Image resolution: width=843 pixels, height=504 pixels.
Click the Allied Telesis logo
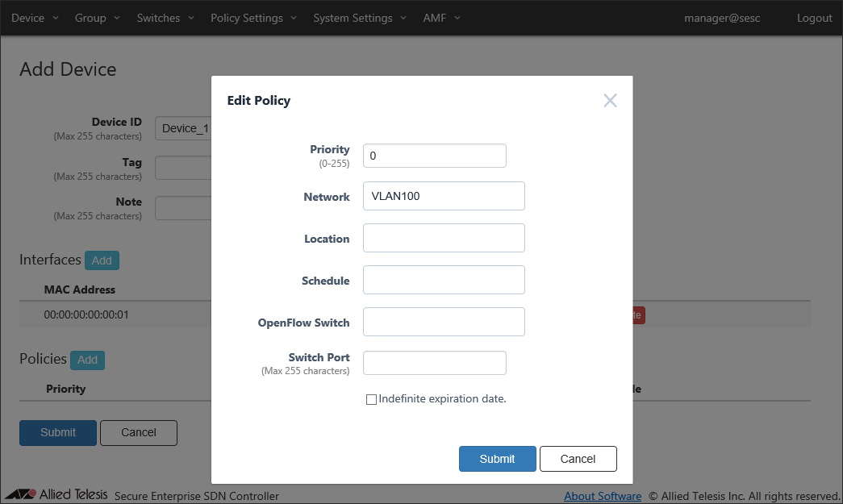tap(56, 495)
